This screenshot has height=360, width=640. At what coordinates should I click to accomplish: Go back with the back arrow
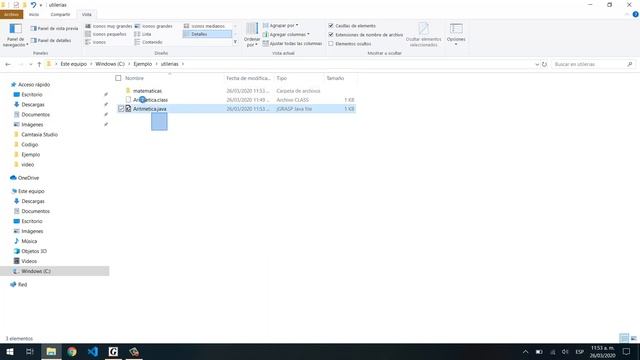(x=8, y=64)
